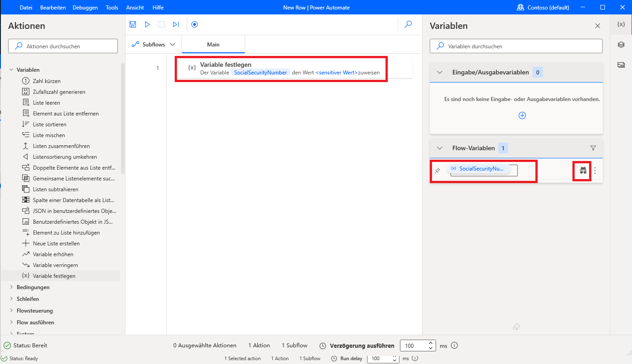Expand the Flowsteuerung group
The image size is (632, 364).
(11, 311)
